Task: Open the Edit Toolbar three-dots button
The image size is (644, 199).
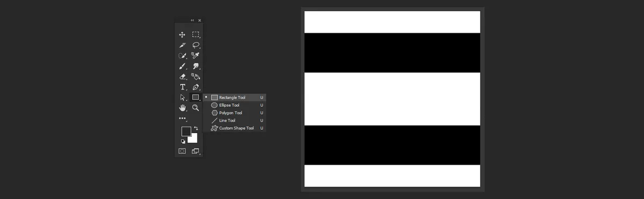Action: (x=182, y=118)
